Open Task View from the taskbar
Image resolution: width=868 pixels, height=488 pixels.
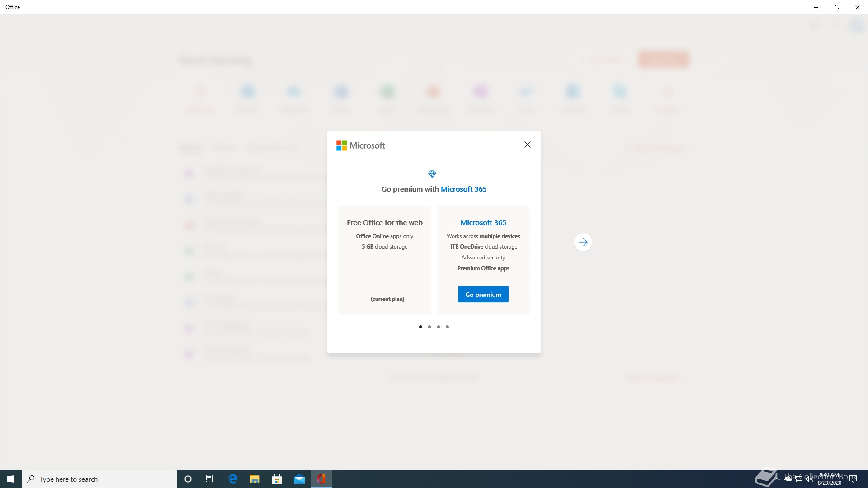[x=210, y=479]
